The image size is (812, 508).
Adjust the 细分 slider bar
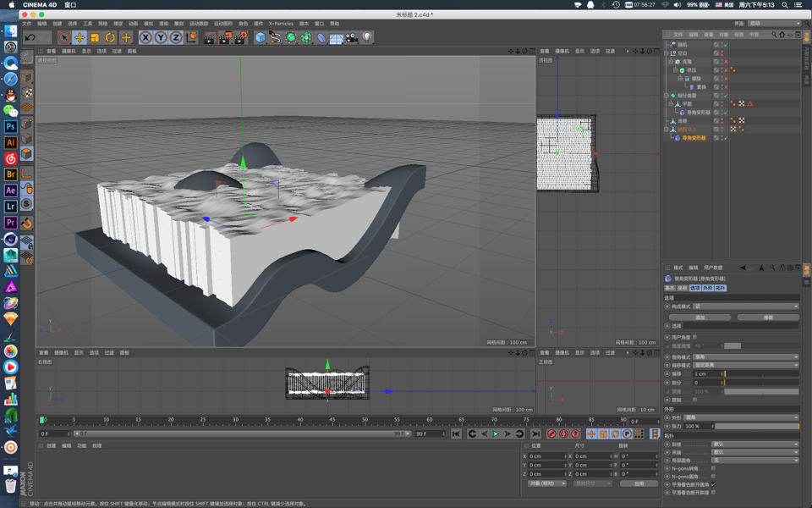point(761,383)
